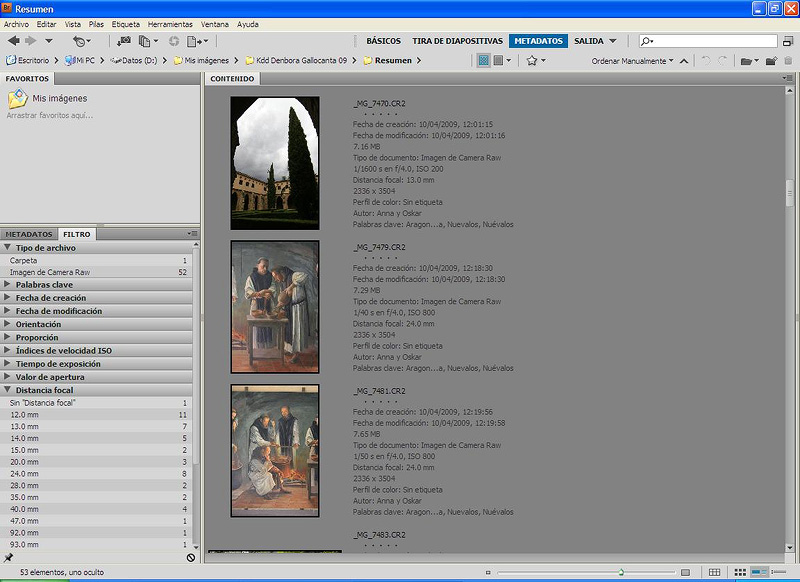Open filter by rating star dropdown

tap(536, 61)
